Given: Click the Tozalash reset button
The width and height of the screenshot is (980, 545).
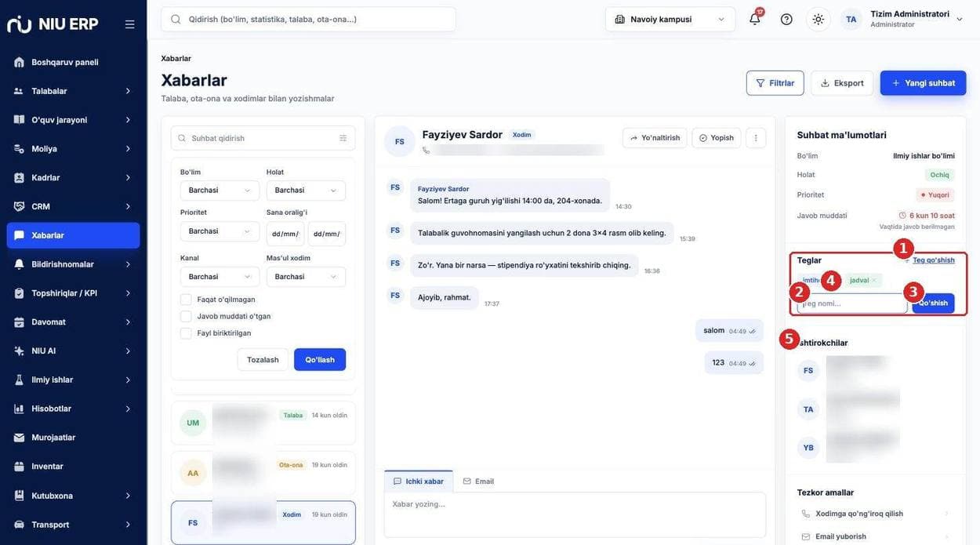Looking at the screenshot, I should click(x=263, y=360).
